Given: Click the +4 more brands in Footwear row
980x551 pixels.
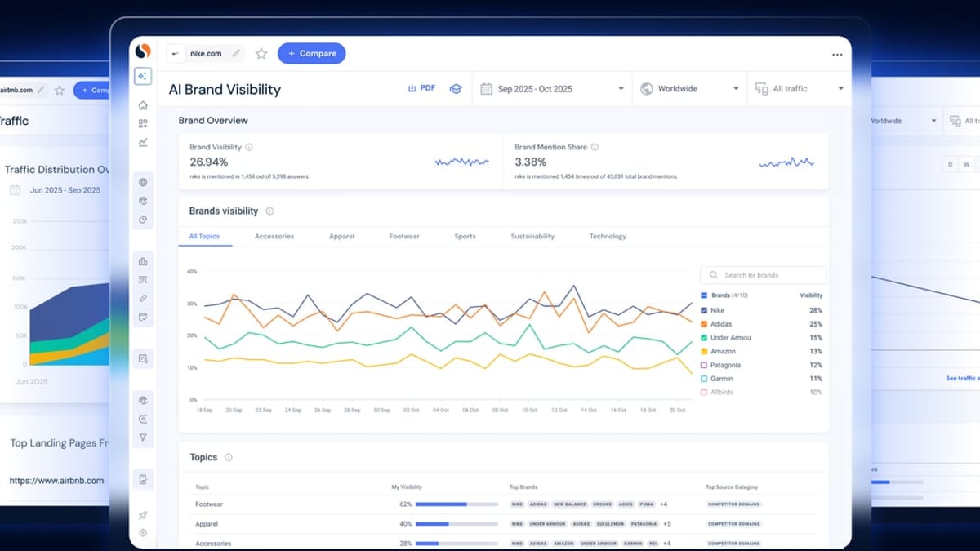Looking at the screenshot, I should [664, 504].
